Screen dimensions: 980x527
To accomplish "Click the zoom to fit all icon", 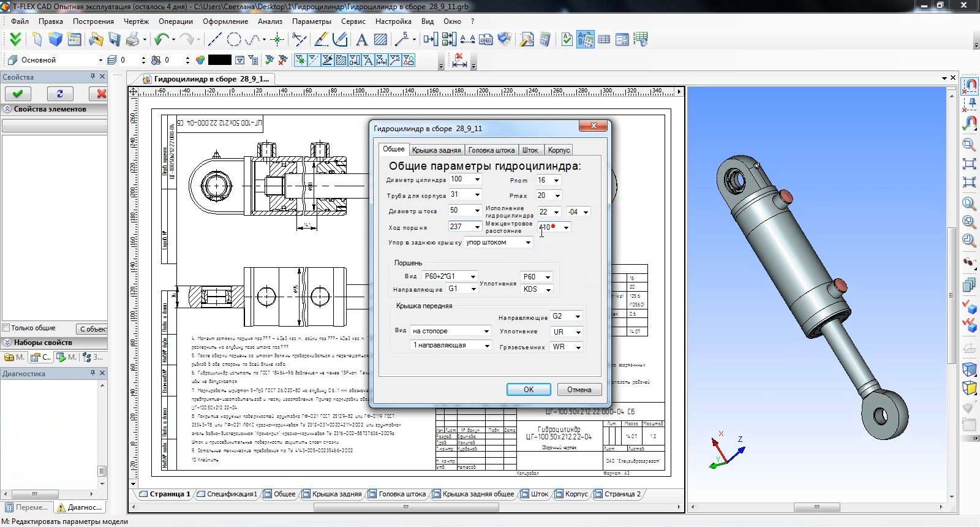I will [969, 164].
